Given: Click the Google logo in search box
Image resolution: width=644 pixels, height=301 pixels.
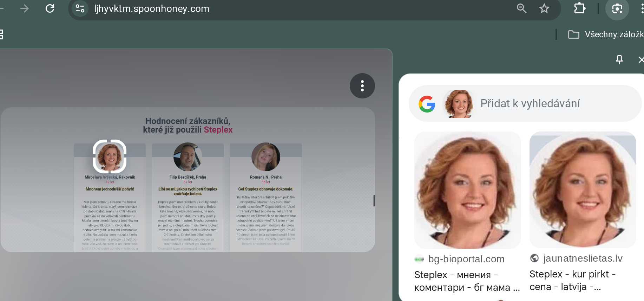Looking at the screenshot, I should coord(427,104).
